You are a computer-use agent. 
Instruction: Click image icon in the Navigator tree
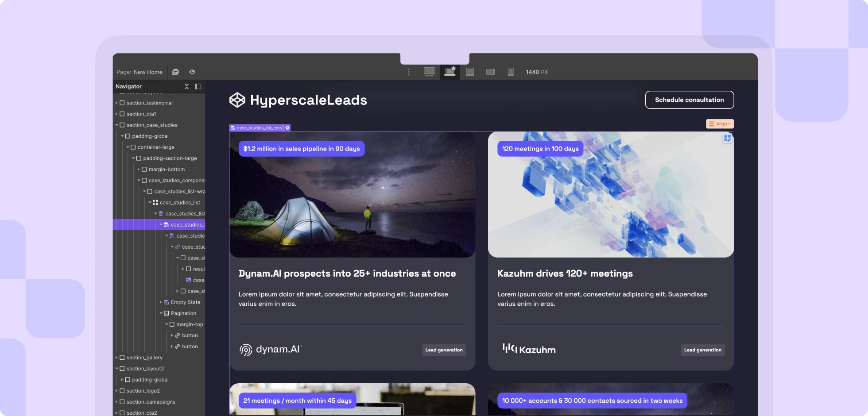tap(189, 280)
